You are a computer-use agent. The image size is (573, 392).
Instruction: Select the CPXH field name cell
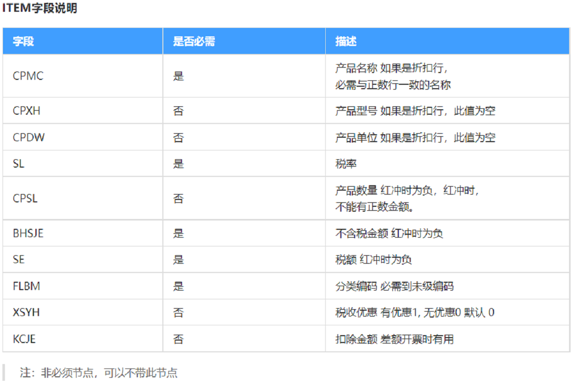click(x=26, y=111)
